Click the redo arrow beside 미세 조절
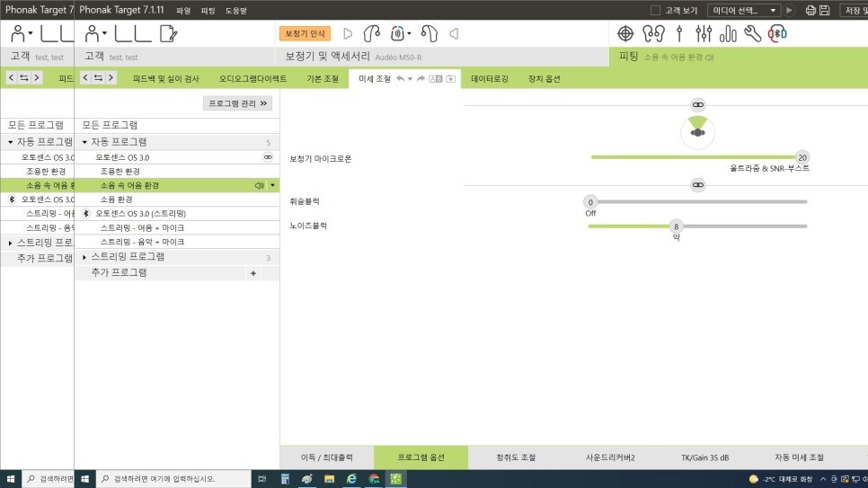This screenshot has height=488, width=868. pyautogui.click(x=421, y=79)
